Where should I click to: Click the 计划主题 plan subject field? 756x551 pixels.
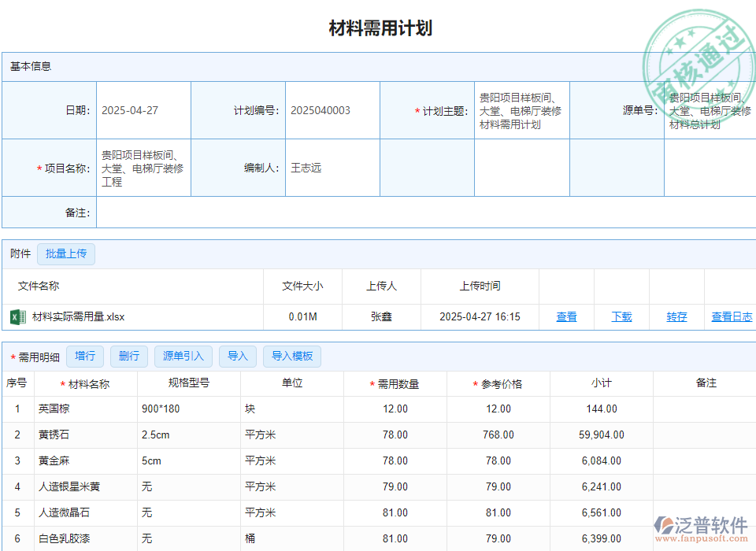click(x=521, y=110)
